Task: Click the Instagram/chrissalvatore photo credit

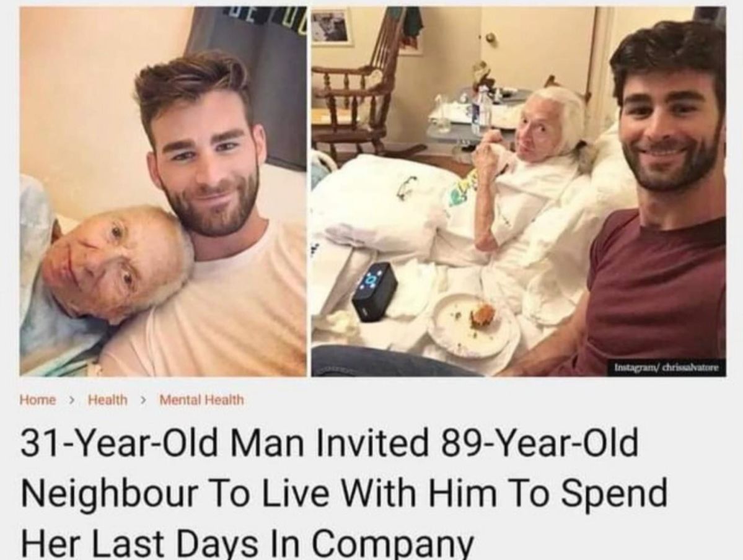Action: click(667, 367)
